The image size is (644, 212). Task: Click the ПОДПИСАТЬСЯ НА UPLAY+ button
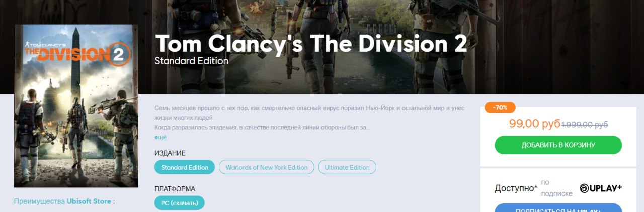(x=558, y=208)
